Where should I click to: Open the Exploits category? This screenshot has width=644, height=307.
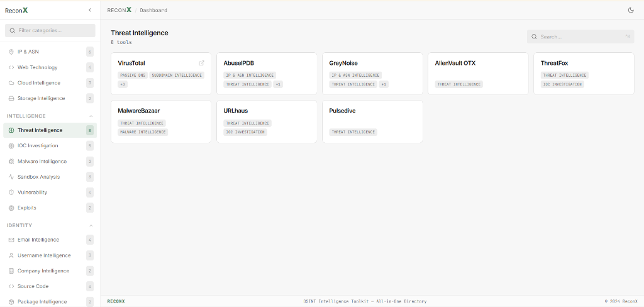point(50,208)
